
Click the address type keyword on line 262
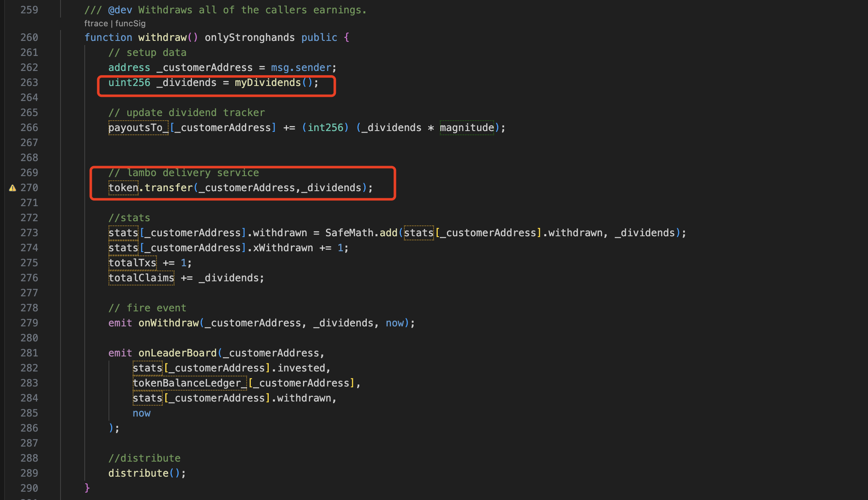(129, 68)
